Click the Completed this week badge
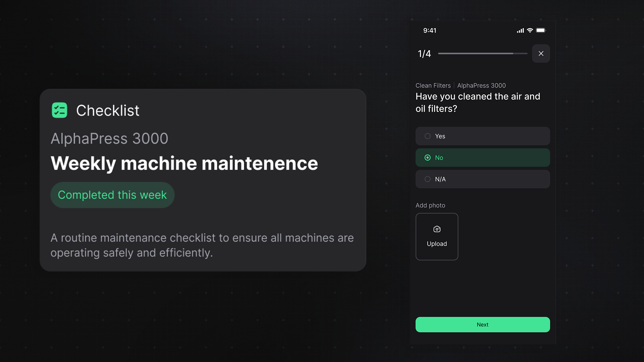 112,195
